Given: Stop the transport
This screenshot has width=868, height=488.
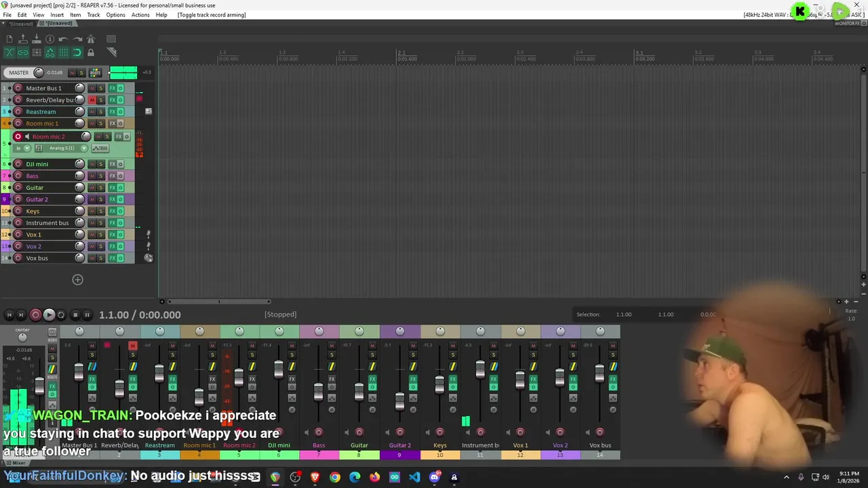Looking at the screenshot, I should pos(75,314).
